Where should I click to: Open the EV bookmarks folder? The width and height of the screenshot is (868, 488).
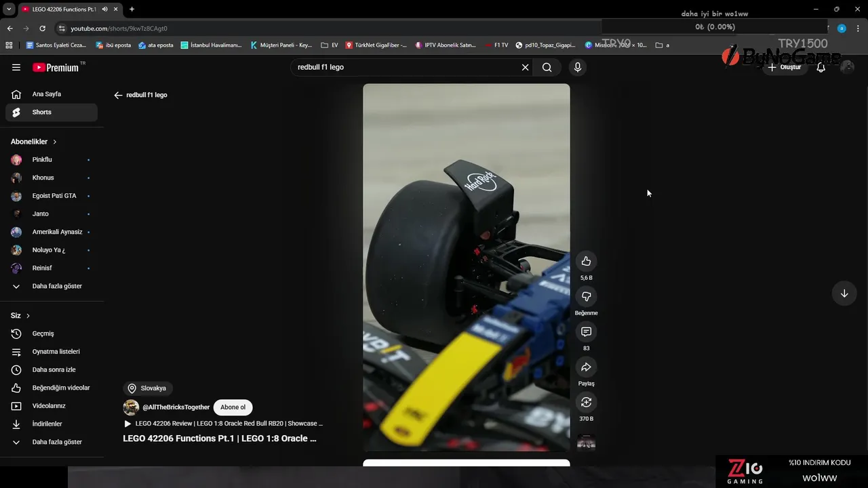point(330,45)
